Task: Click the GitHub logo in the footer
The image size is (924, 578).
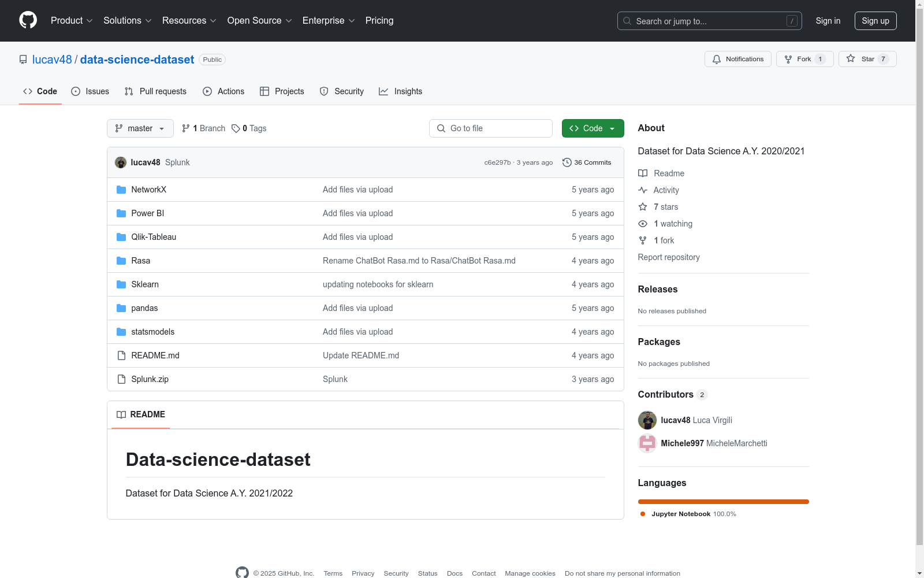Action: click(243, 573)
